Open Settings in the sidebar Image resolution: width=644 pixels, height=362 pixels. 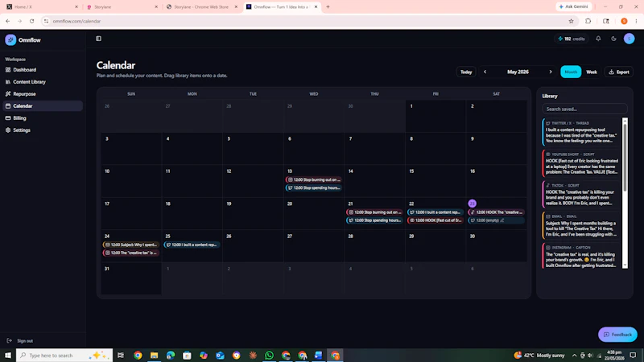[43, 130]
